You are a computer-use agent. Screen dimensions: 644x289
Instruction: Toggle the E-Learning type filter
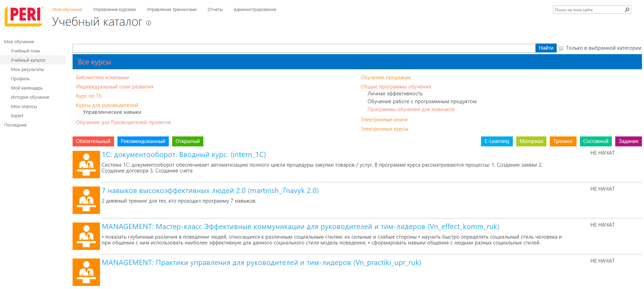pos(496,141)
